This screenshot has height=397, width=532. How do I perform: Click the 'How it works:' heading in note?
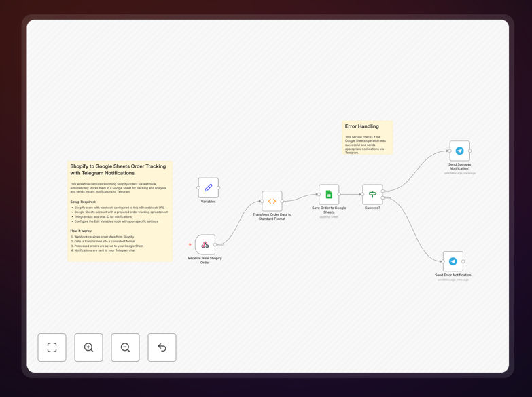click(81, 231)
